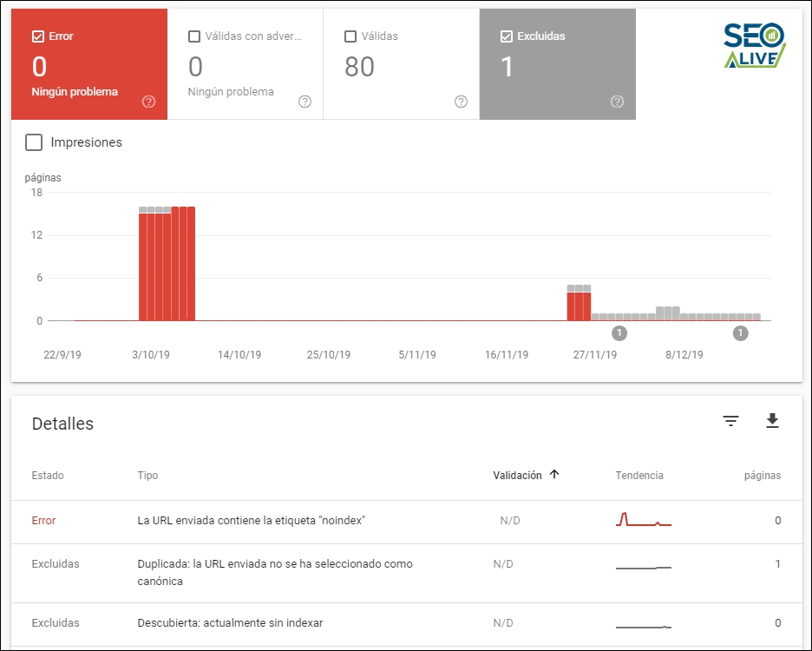
Task: Uncheck the Excluidas checkbox
Action: point(507,36)
